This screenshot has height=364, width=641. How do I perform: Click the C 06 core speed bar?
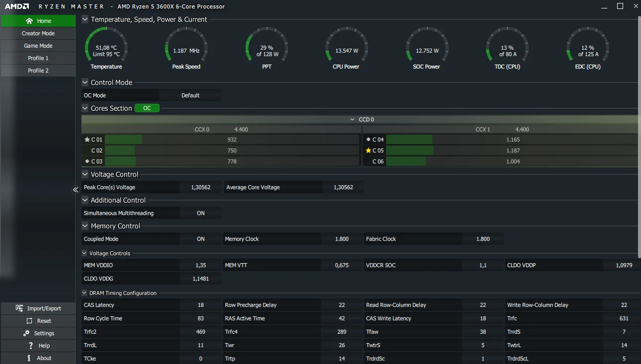tap(513, 161)
